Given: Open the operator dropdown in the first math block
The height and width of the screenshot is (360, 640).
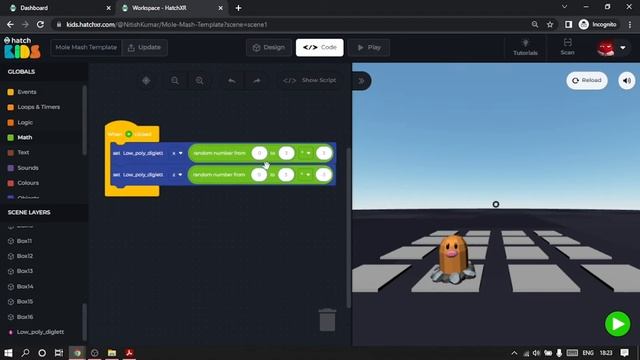Looking at the screenshot, I should [306, 153].
